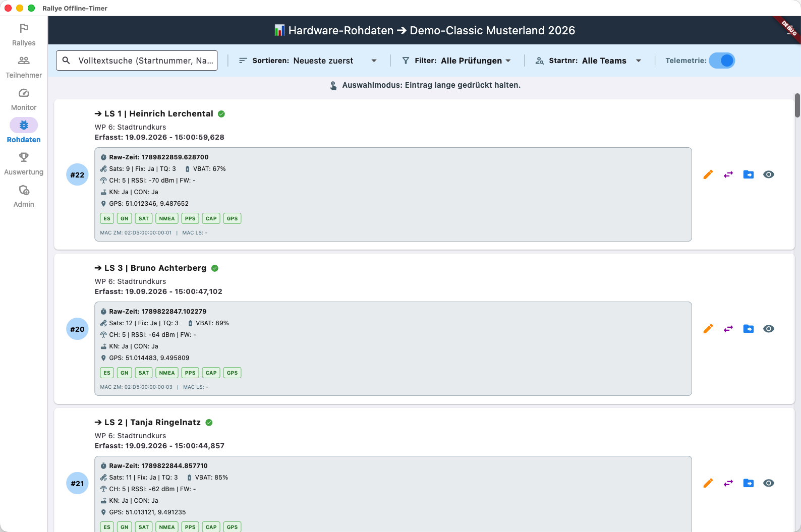Open the Monitor view
The height and width of the screenshot is (532, 801).
[x=24, y=99]
